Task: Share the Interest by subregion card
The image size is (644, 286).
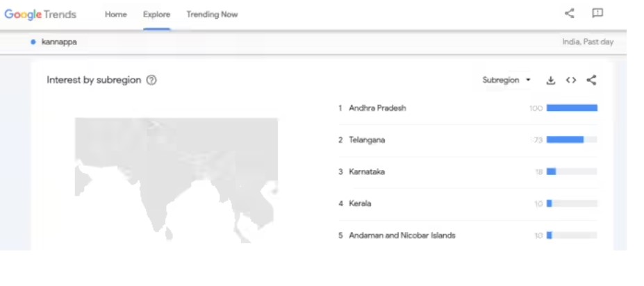Action: pyautogui.click(x=591, y=81)
